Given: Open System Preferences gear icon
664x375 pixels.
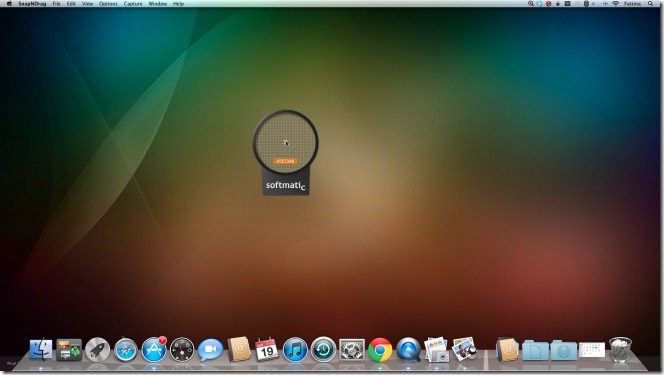Looking at the screenshot, I should (352, 350).
